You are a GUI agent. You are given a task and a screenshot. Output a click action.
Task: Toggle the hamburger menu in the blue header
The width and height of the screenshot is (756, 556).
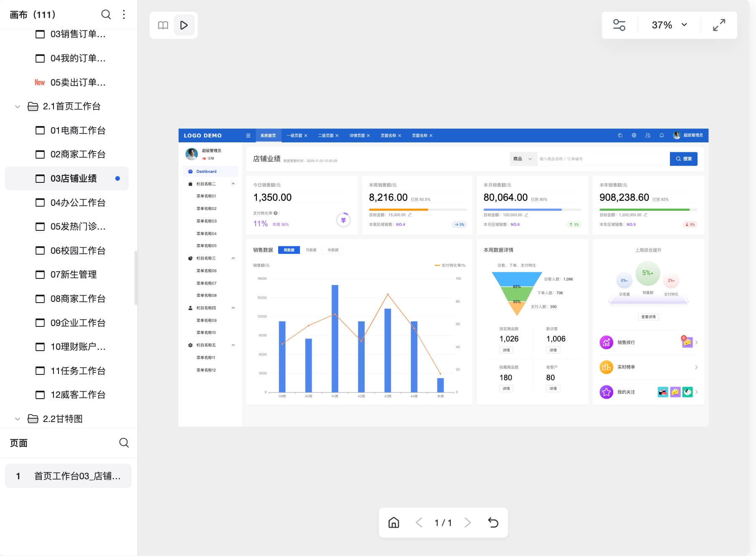pyautogui.click(x=248, y=136)
